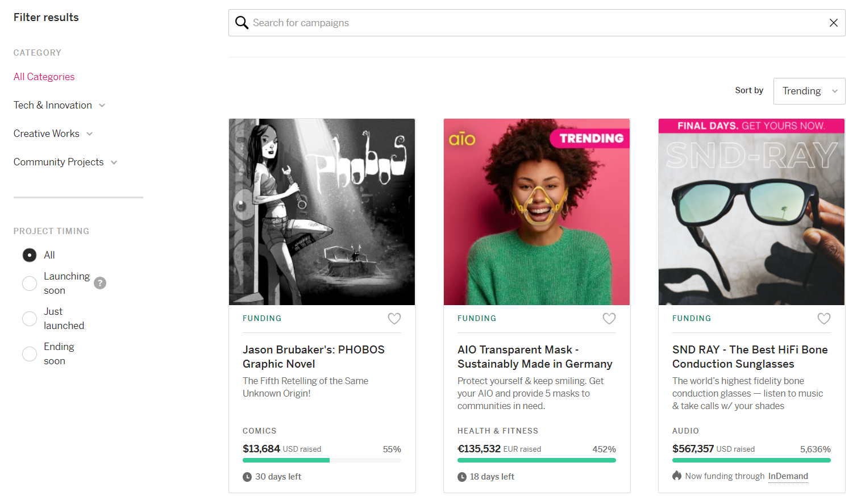Click the Fifth Retelling description text

(x=305, y=387)
